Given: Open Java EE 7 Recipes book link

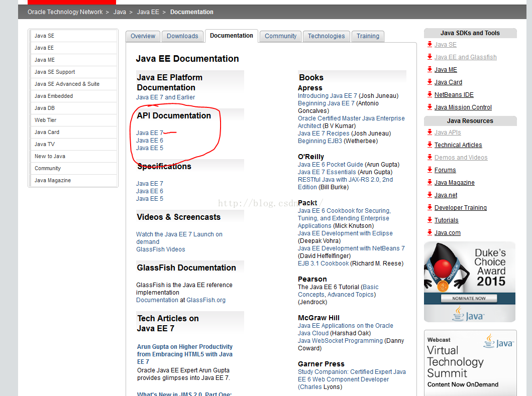Looking at the screenshot, I should [x=324, y=134].
